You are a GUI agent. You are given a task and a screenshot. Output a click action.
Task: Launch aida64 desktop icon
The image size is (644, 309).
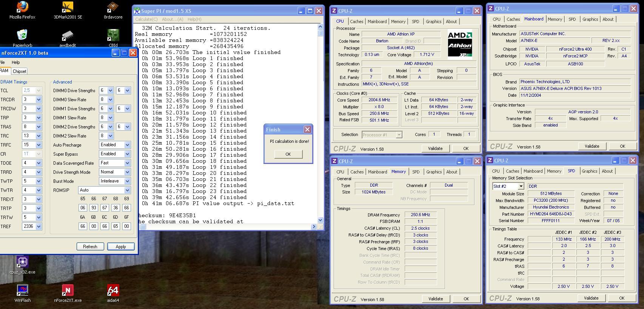coord(113,293)
